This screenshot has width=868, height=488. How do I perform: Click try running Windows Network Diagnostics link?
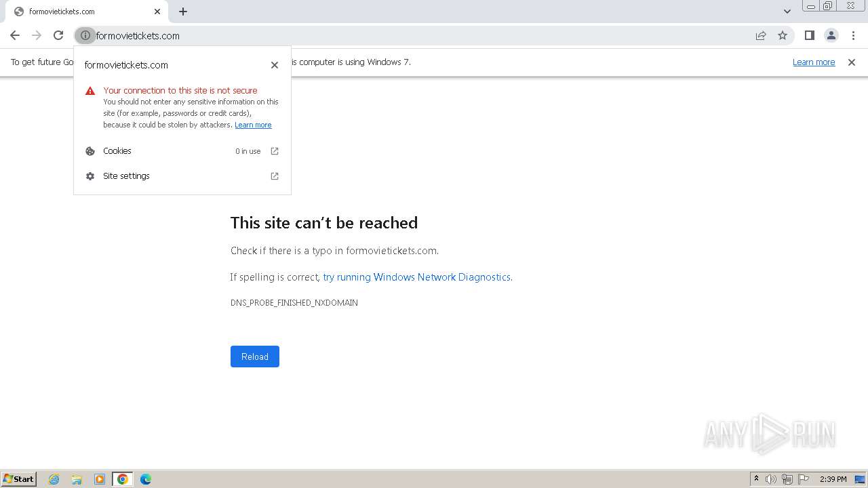coord(416,277)
